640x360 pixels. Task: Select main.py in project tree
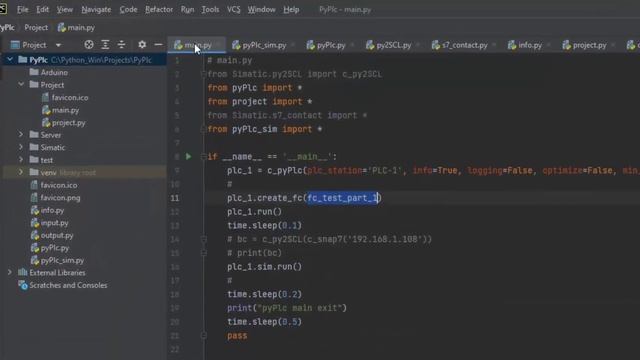click(65, 110)
